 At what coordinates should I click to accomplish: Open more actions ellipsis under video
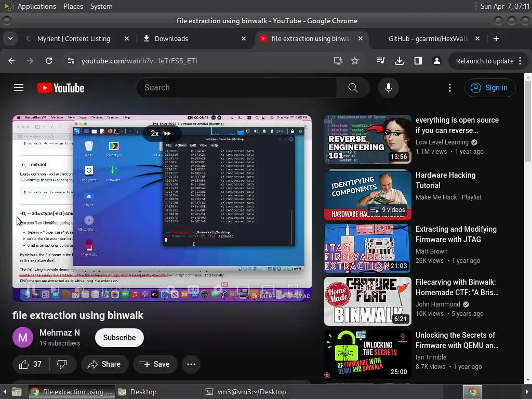[191, 364]
